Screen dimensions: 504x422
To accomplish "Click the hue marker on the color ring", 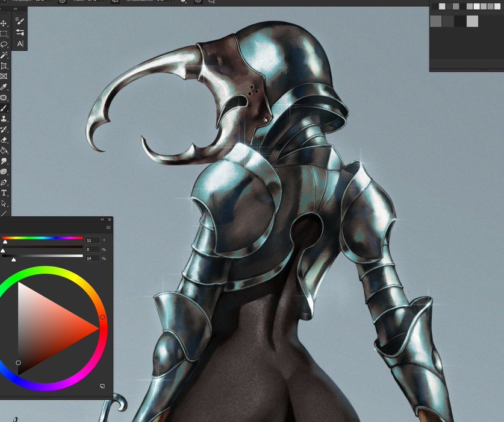I will click(102, 317).
